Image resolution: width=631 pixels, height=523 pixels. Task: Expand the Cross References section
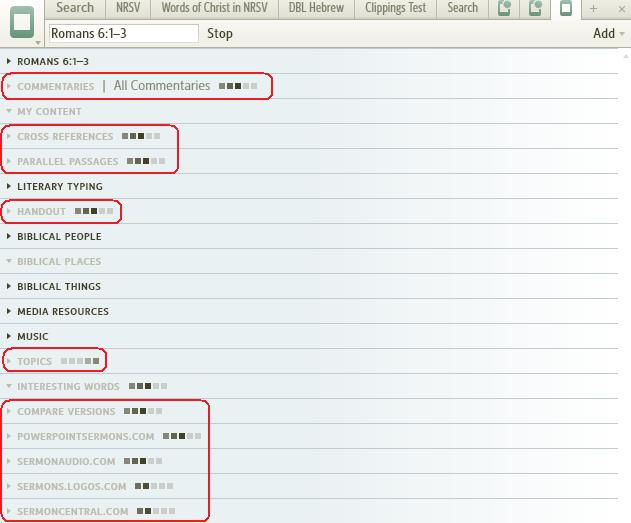(x=9, y=136)
